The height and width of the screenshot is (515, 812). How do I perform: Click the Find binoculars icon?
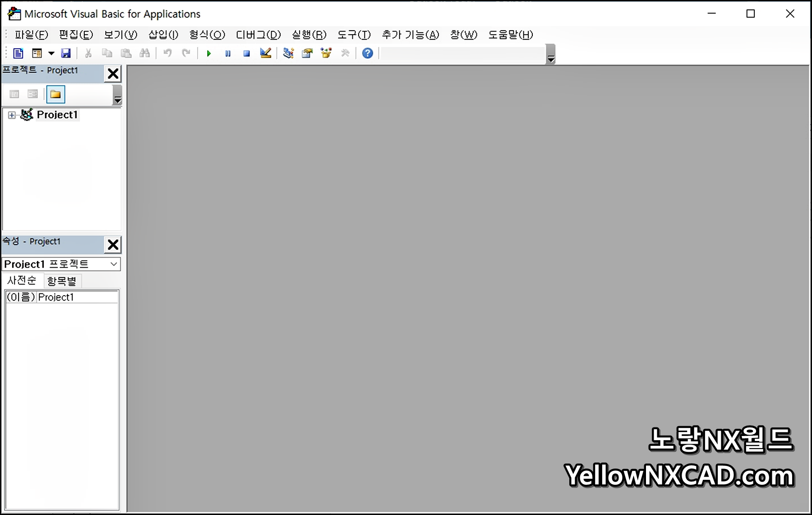(x=145, y=53)
